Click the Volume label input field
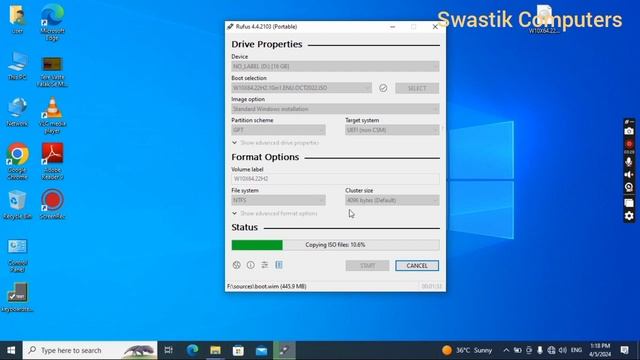 pos(335,179)
